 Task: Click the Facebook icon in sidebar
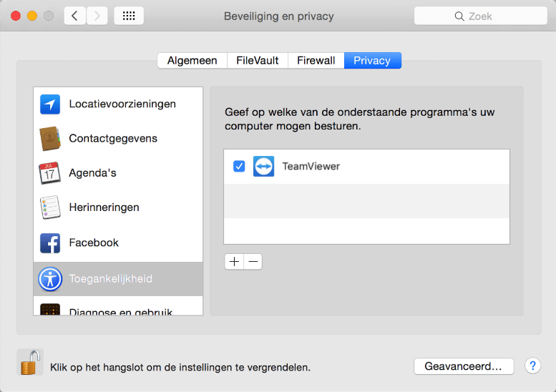point(50,242)
